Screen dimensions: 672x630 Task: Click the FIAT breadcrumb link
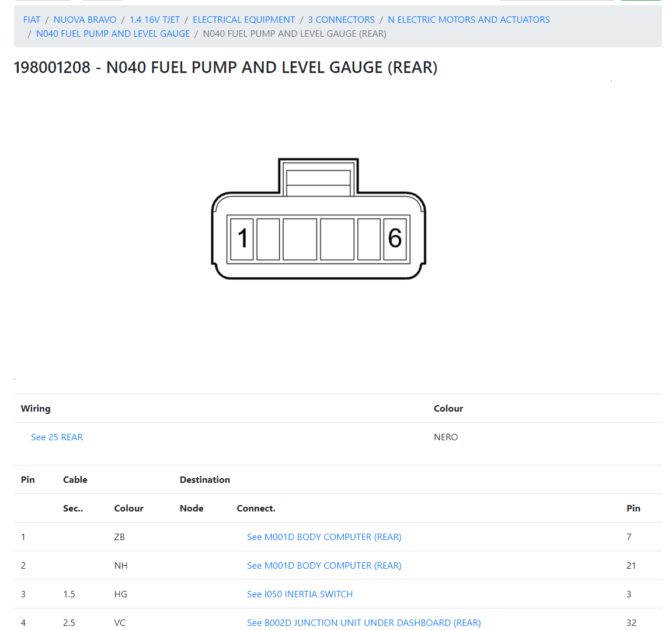pyautogui.click(x=32, y=20)
